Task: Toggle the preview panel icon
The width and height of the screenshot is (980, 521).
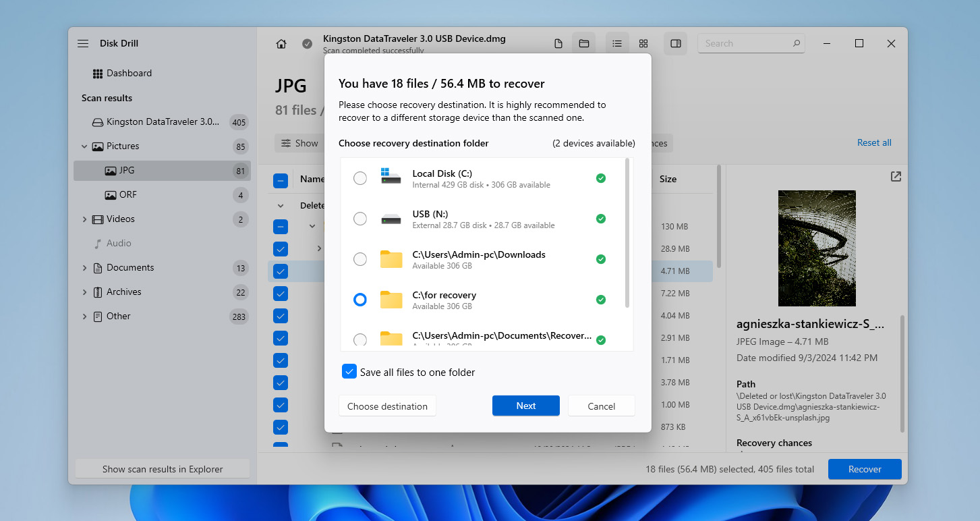Action: pos(675,44)
